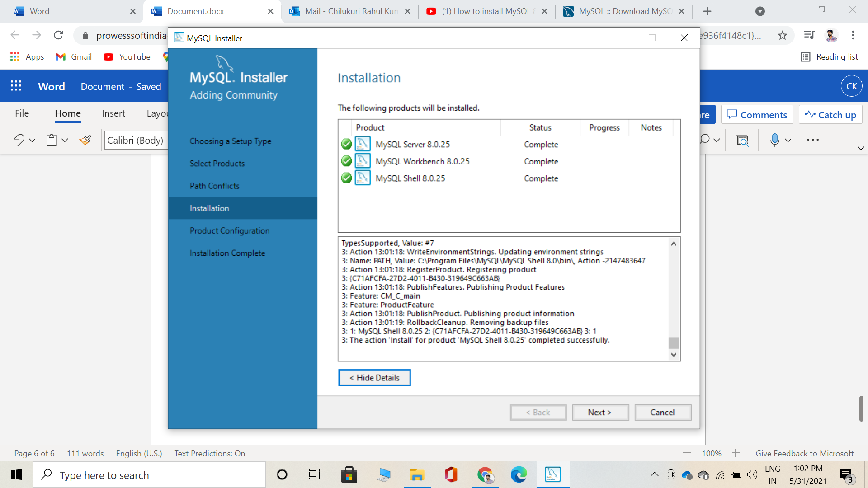Open the Reading list
Image resolution: width=868 pixels, height=488 pixels.
click(830, 57)
